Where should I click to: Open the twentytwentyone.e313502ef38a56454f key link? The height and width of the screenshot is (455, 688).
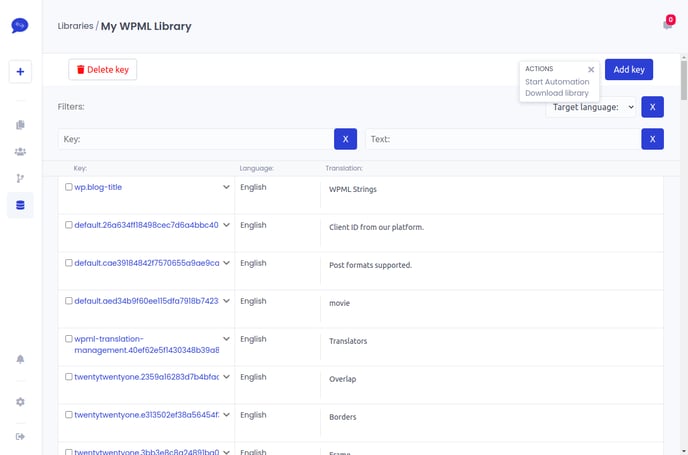click(x=147, y=415)
